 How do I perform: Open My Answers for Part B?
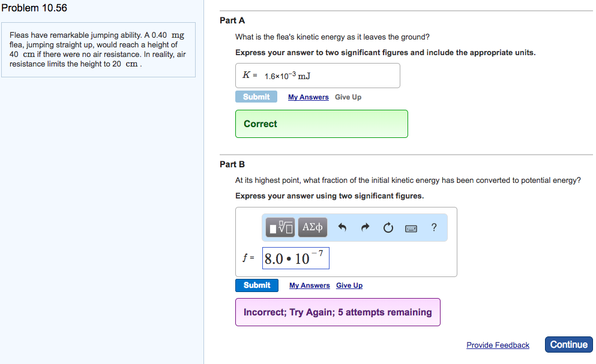tap(309, 285)
